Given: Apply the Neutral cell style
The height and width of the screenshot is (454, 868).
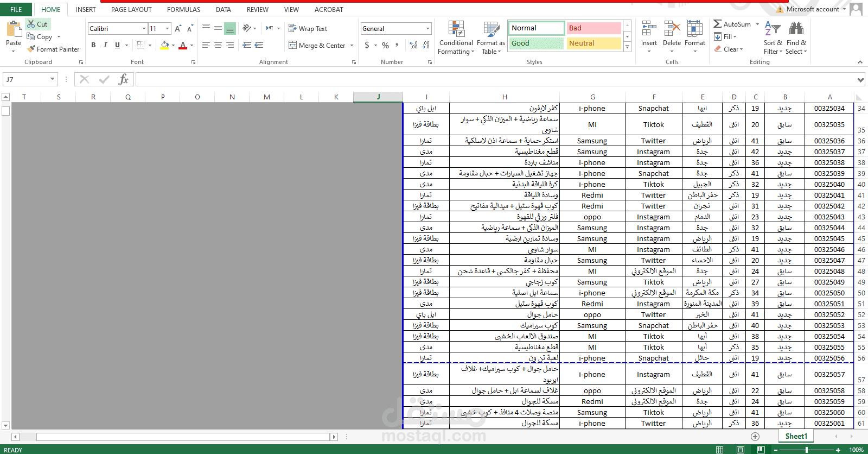Looking at the screenshot, I should pyautogui.click(x=593, y=43).
